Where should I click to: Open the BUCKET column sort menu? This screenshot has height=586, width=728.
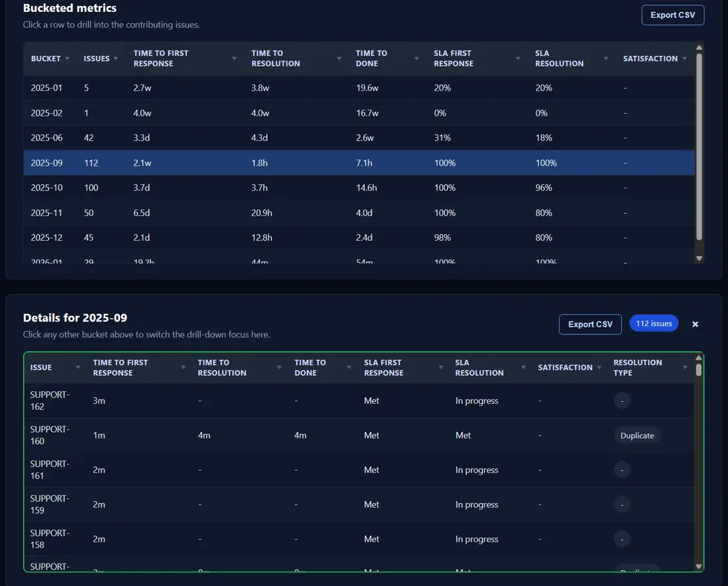(x=67, y=58)
